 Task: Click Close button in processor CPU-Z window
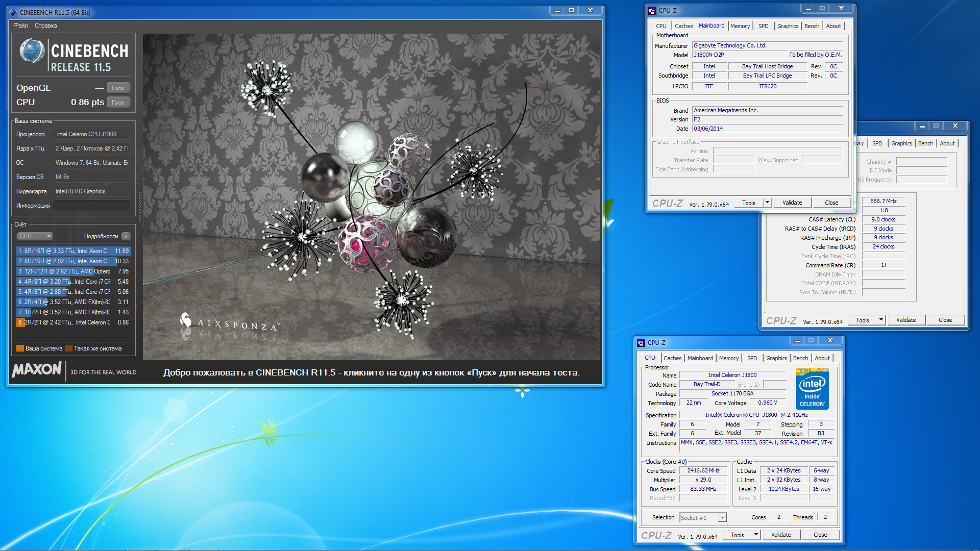point(820,535)
